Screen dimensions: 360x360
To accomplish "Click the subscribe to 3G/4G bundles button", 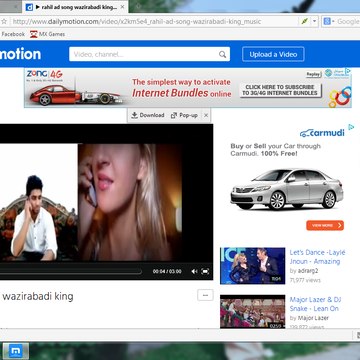I will pos(280,90).
